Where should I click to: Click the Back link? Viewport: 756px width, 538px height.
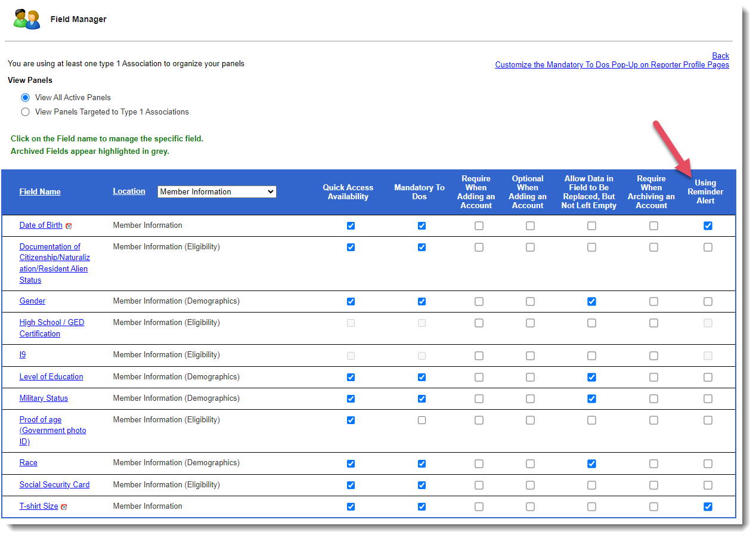click(x=720, y=55)
